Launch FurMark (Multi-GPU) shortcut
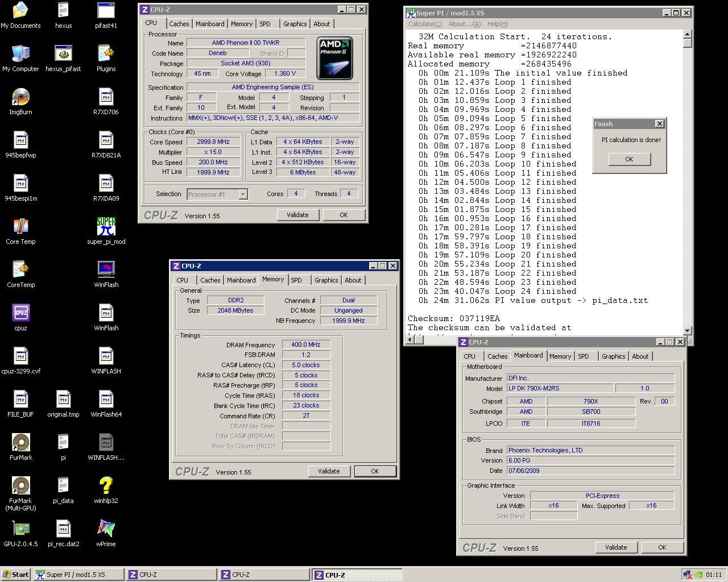 20,493
